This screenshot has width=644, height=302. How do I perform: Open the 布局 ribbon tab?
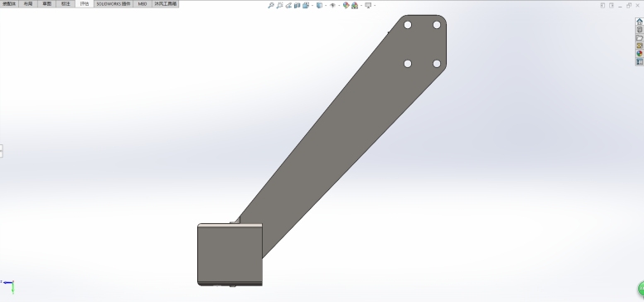(28, 3)
